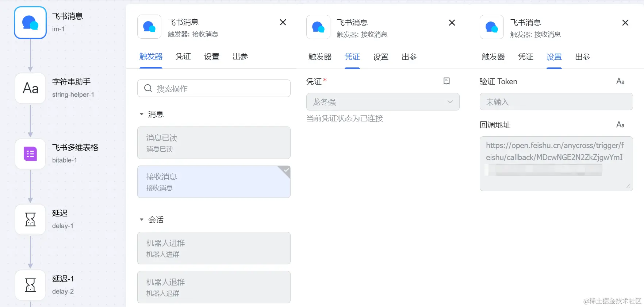Open 凭证 tab in right panel

[x=526, y=57]
